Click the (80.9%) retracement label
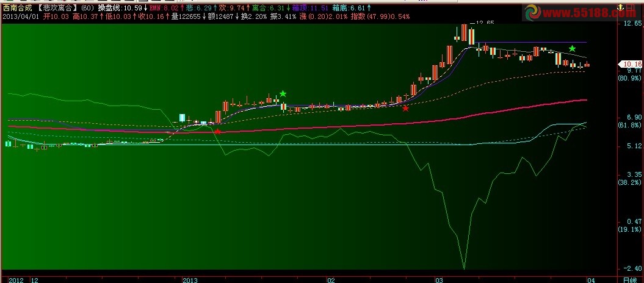Image resolution: width=644 pixels, height=283 pixels. coord(629,78)
